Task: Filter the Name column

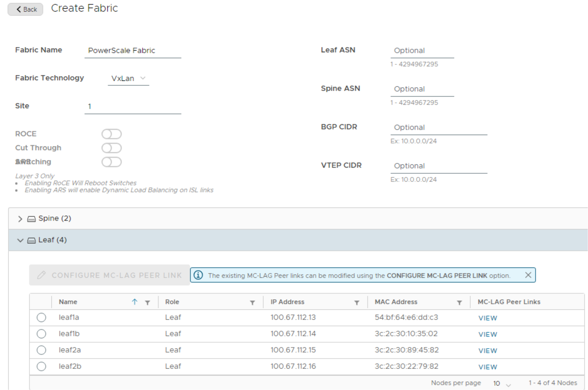Action: coord(148,302)
